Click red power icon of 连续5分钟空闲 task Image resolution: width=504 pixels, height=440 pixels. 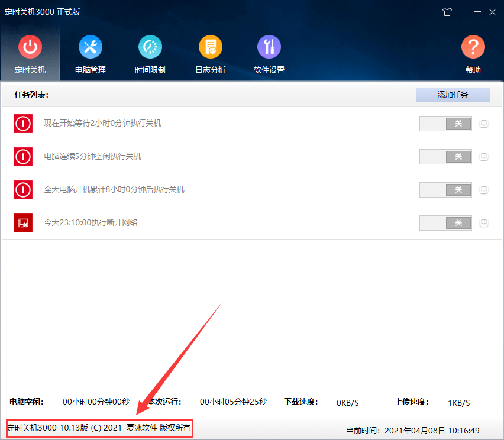click(x=23, y=157)
